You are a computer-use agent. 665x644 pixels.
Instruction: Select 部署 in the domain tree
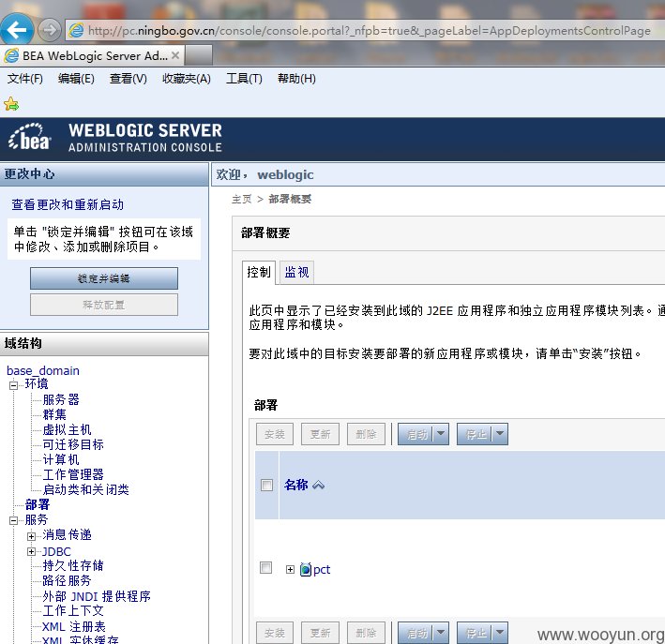38,504
